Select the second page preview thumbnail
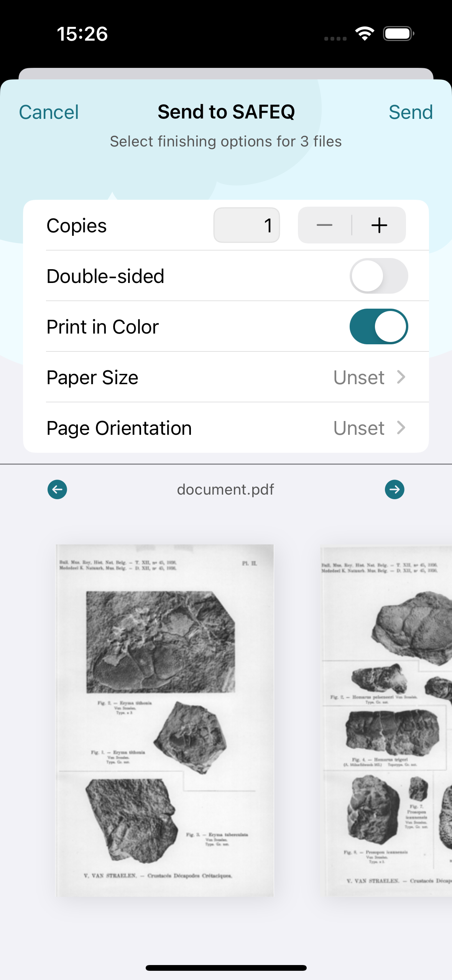Screen dimensions: 452x980 [x=386, y=722]
